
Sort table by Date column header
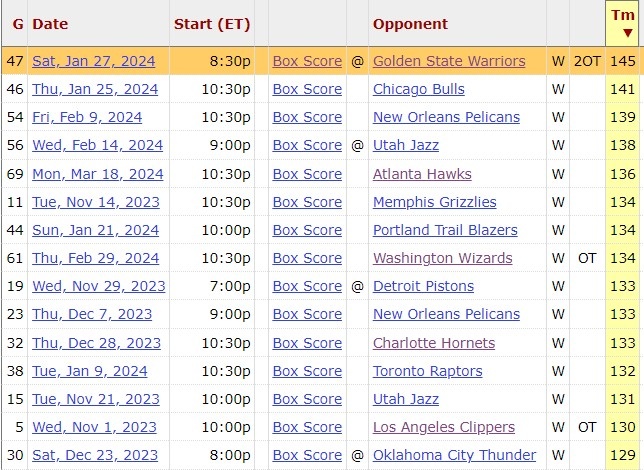(x=50, y=23)
